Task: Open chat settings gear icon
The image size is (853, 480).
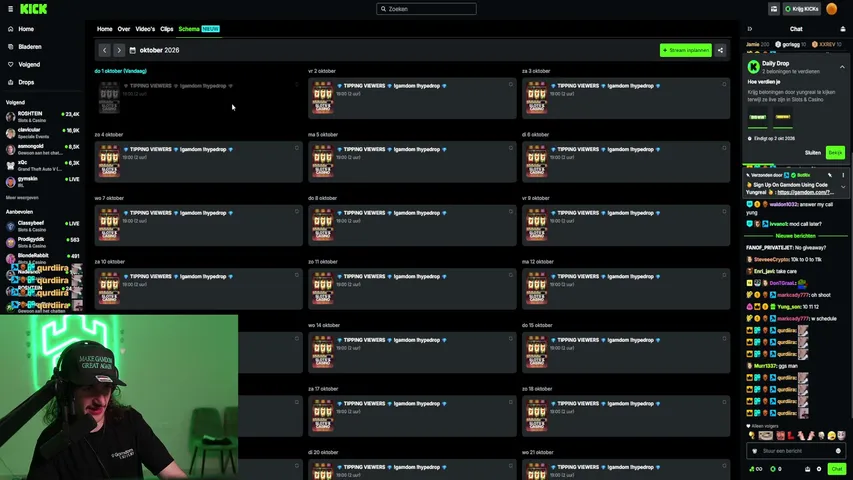Action: pyautogui.click(x=819, y=469)
